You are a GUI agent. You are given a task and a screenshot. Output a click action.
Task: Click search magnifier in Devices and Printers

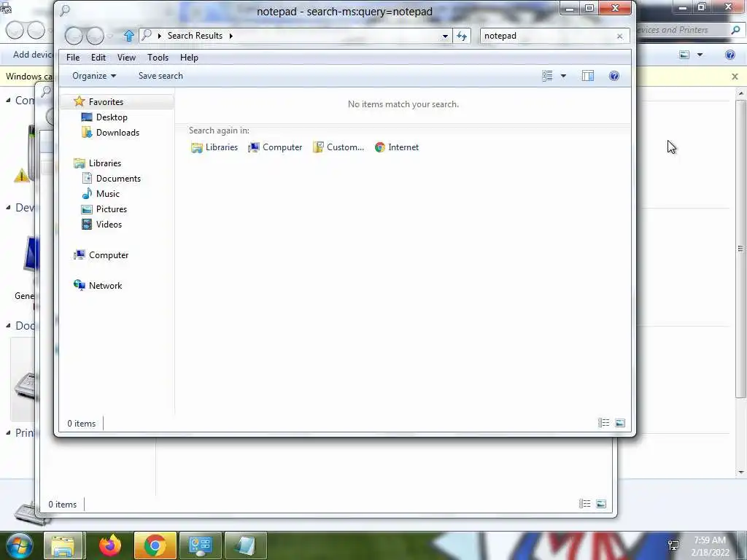735,30
